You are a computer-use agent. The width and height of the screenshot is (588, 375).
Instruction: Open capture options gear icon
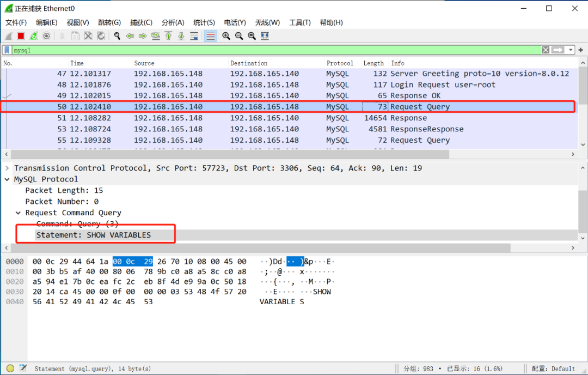click(x=46, y=36)
